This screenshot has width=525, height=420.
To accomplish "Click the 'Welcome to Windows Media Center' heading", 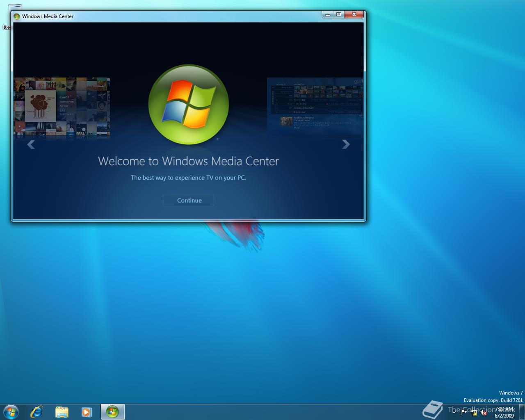I will [x=188, y=161].
